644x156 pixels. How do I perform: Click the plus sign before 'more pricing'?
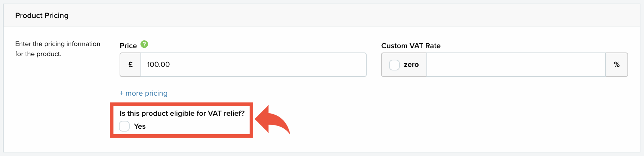122,93
